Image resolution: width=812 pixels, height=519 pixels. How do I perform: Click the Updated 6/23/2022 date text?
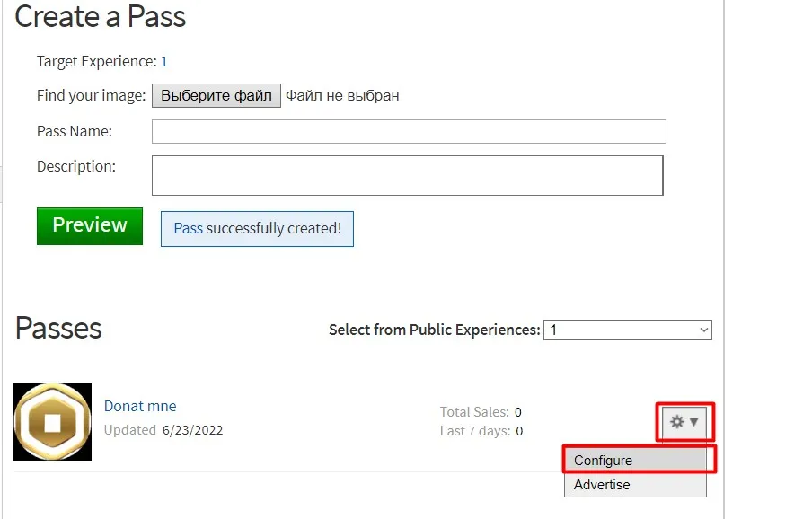point(163,430)
